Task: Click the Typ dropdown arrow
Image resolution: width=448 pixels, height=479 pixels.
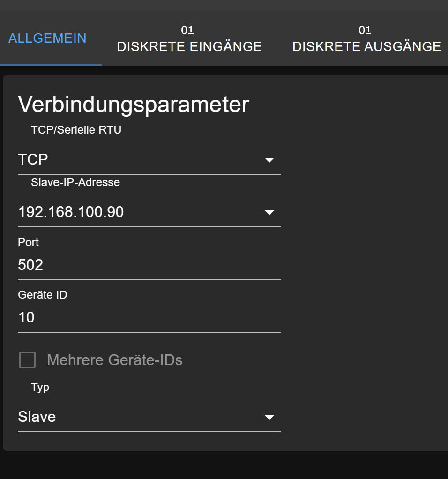Action: pyautogui.click(x=269, y=418)
